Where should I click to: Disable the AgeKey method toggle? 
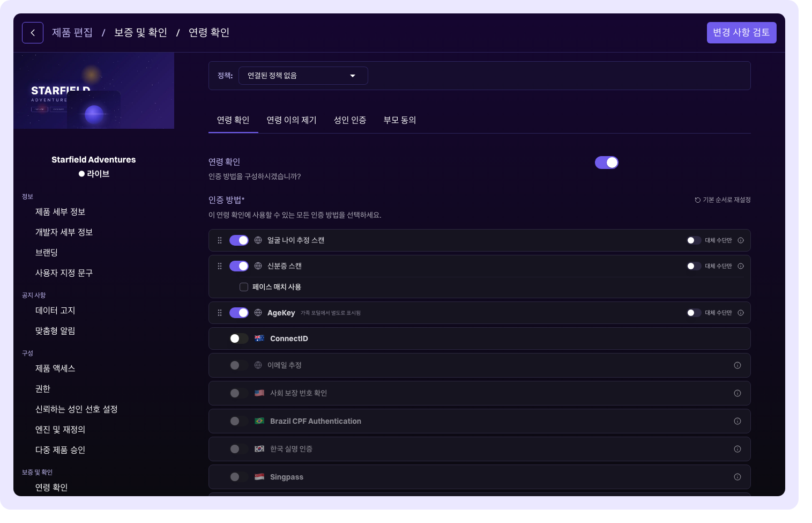tap(239, 313)
